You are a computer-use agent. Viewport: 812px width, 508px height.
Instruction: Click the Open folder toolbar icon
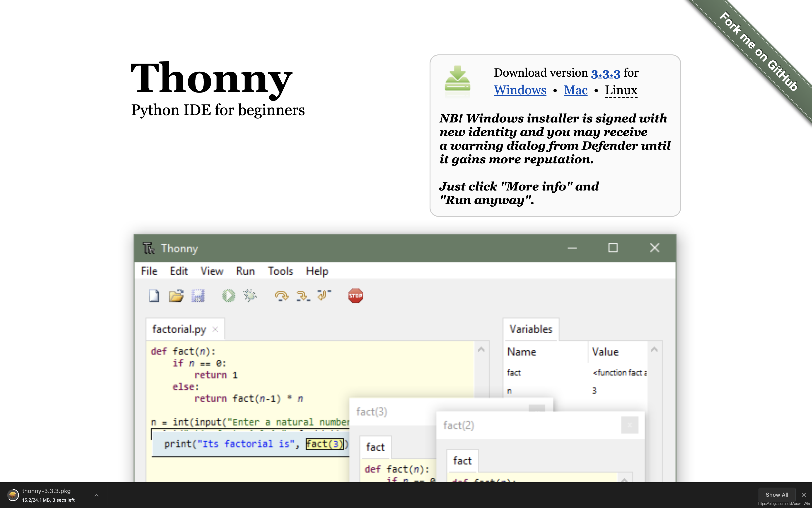(x=176, y=296)
